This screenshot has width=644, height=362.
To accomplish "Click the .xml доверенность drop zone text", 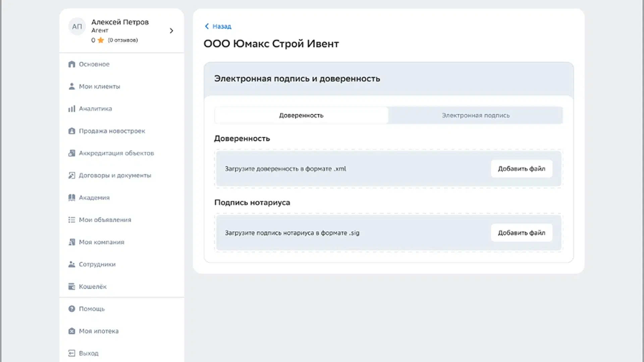I will (x=285, y=169).
